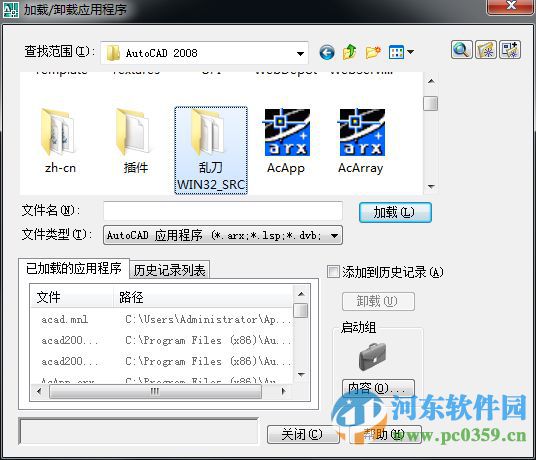Click the file browser scrollbar down arrow
The height and width of the screenshot is (460, 536).
[x=431, y=187]
